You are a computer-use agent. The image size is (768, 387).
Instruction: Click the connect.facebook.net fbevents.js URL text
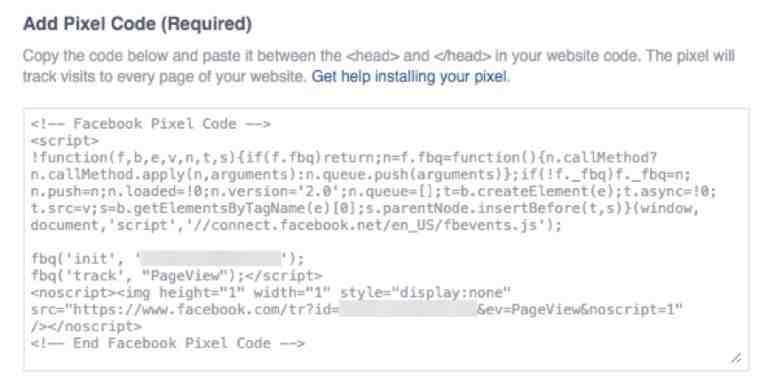point(382,225)
